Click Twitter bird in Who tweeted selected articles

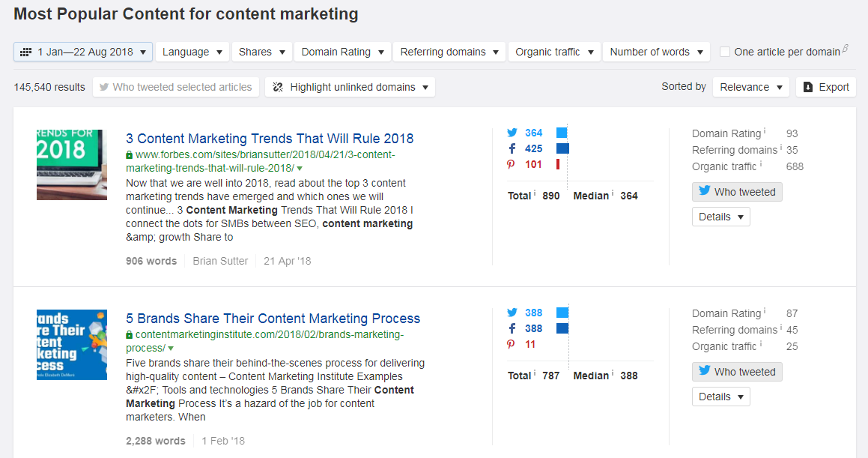click(103, 87)
